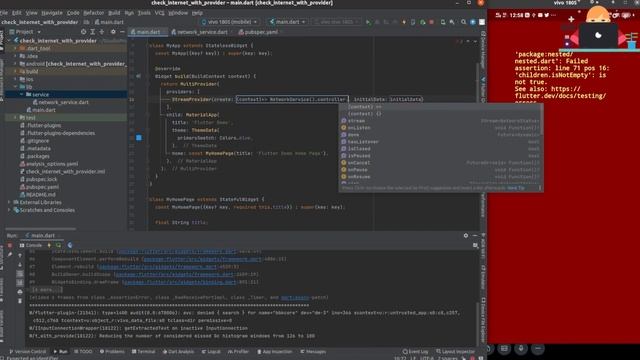
Task: Open the Project panel settings gear
Action: tap(113, 32)
